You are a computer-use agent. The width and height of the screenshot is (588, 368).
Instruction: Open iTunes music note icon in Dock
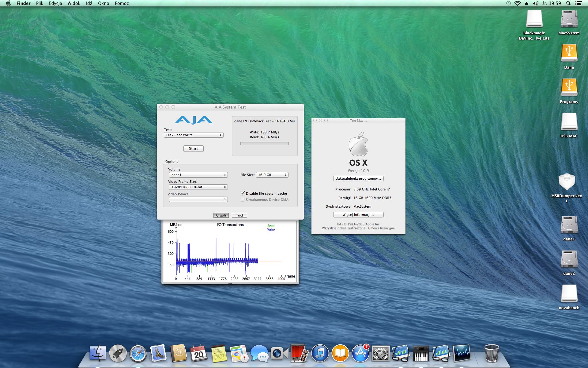pos(320,353)
